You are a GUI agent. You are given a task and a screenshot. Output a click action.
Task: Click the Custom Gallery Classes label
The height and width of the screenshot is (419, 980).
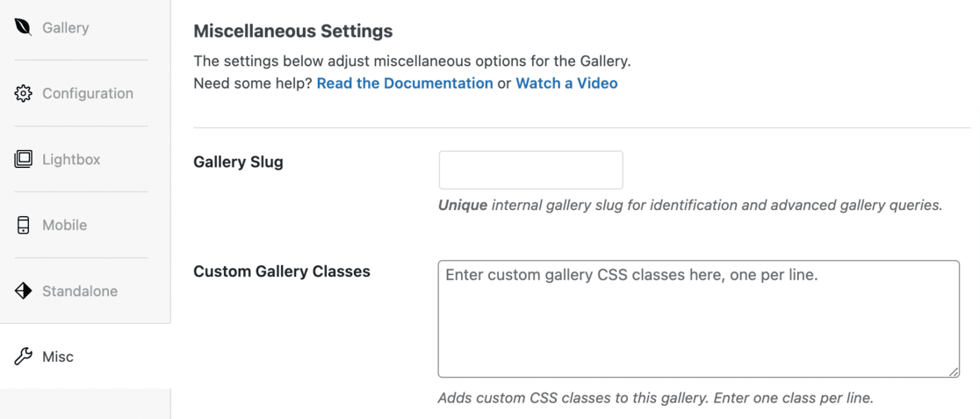click(282, 271)
